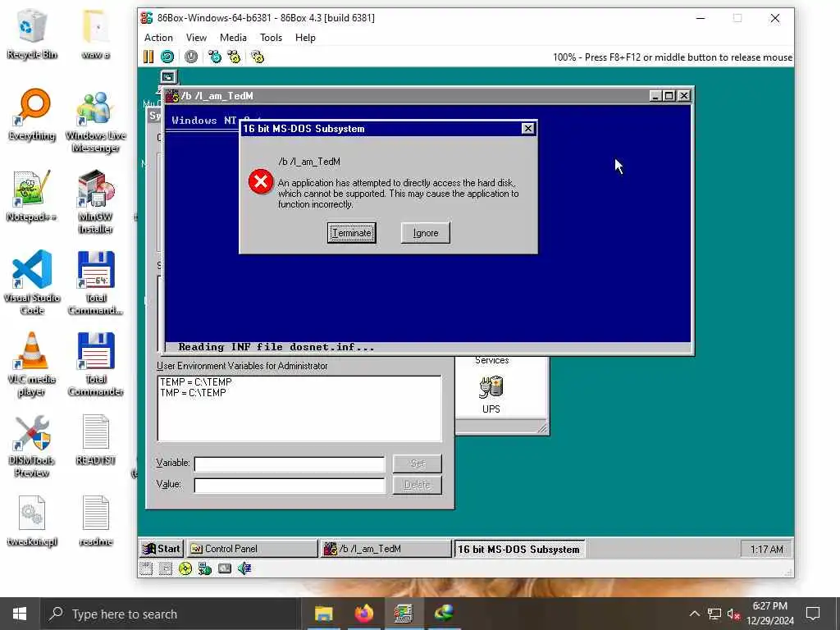Open the readme file on the desktop
This screenshot has height=630, width=840.
[95, 521]
